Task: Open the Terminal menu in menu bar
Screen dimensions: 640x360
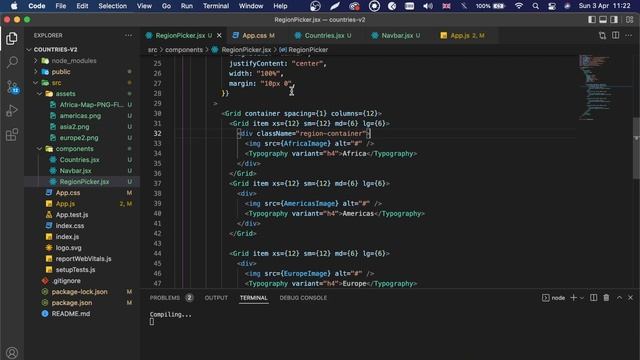Action: click(216, 6)
